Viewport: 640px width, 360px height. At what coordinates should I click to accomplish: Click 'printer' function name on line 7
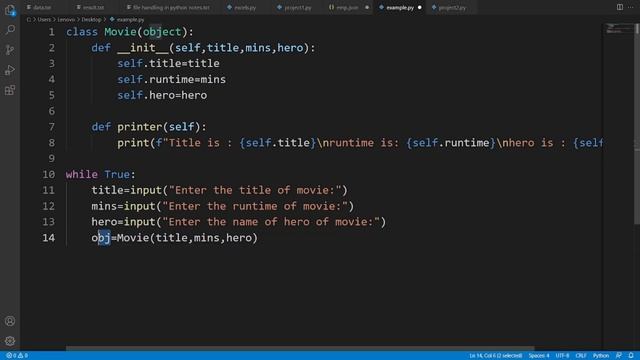pyautogui.click(x=140, y=127)
